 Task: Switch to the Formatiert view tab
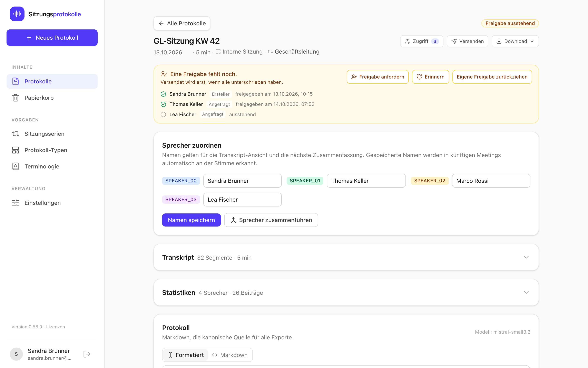[x=186, y=355]
